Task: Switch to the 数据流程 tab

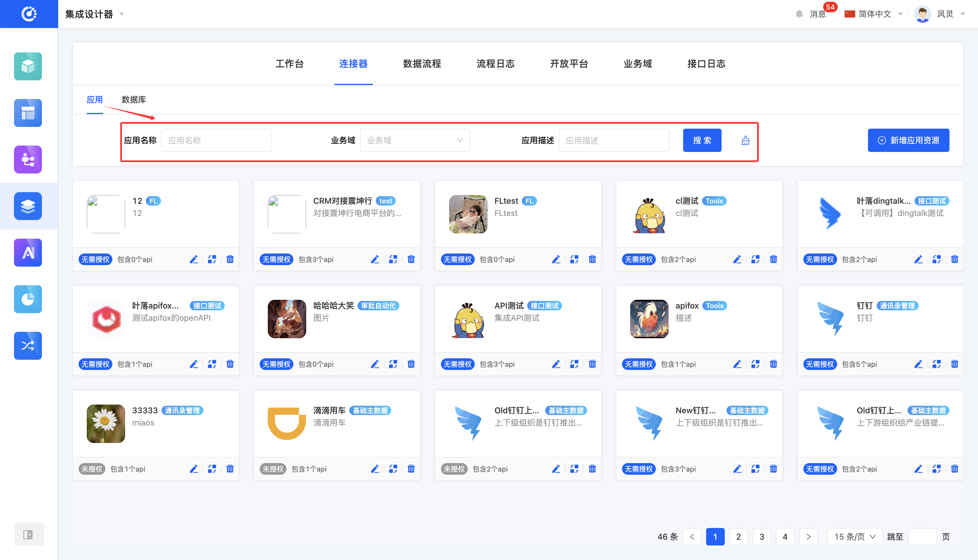Action: 422,64
